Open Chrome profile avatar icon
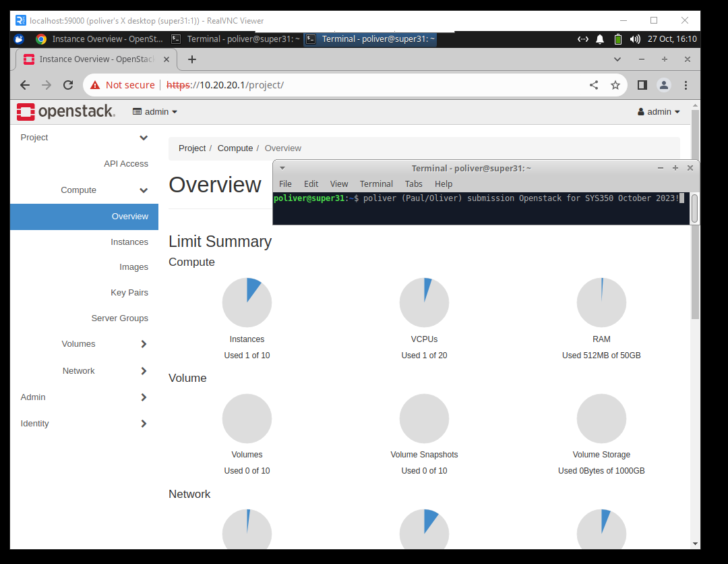The height and width of the screenshot is (564, 728). point(664,85)
